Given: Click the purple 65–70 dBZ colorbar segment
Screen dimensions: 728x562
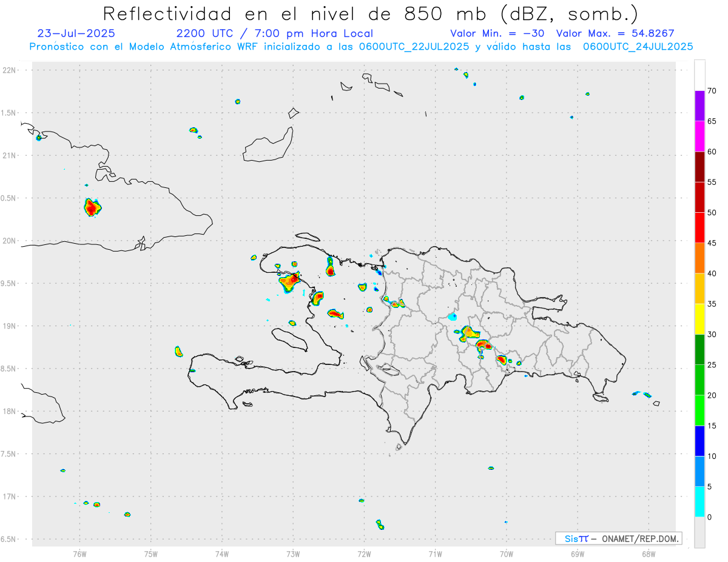Looking at the screenshot, I should [x=699, y=106].
